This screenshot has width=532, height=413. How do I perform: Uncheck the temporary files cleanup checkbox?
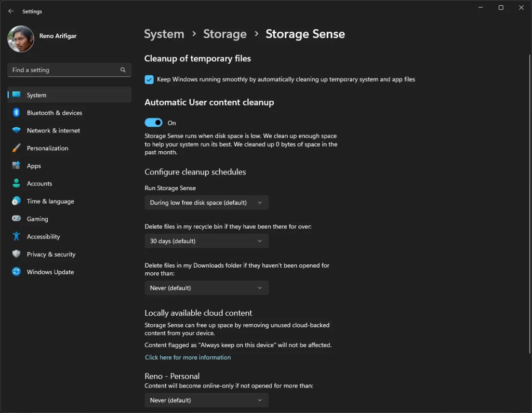coord(149,79)
